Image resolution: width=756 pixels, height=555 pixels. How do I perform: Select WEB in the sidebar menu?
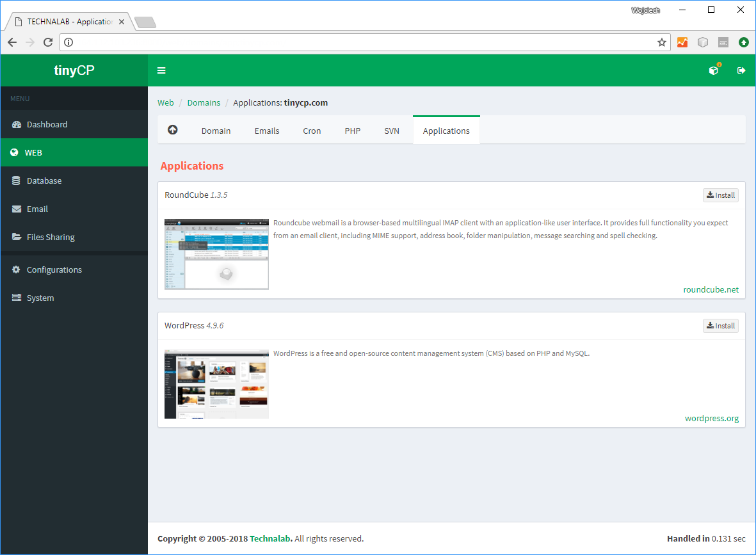pyautogui.click(x=74, y=152)
